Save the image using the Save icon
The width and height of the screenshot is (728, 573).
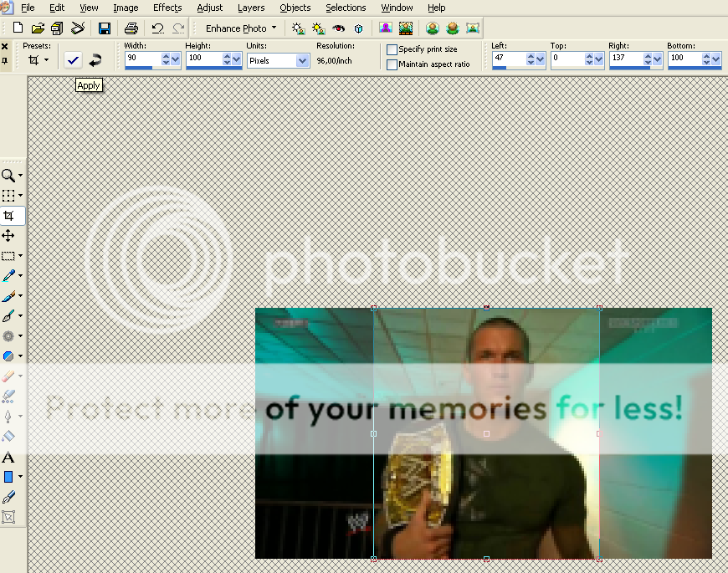click(x=104, y=27)
